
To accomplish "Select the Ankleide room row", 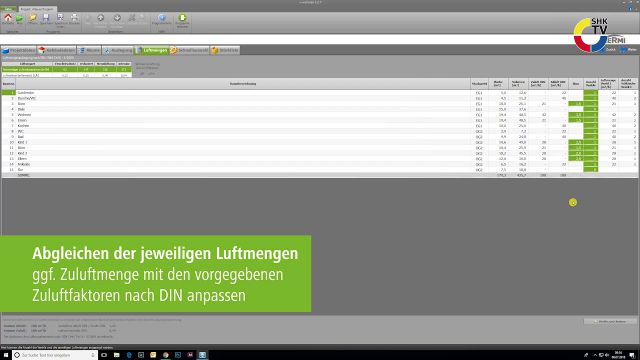I will click(319, 164).
